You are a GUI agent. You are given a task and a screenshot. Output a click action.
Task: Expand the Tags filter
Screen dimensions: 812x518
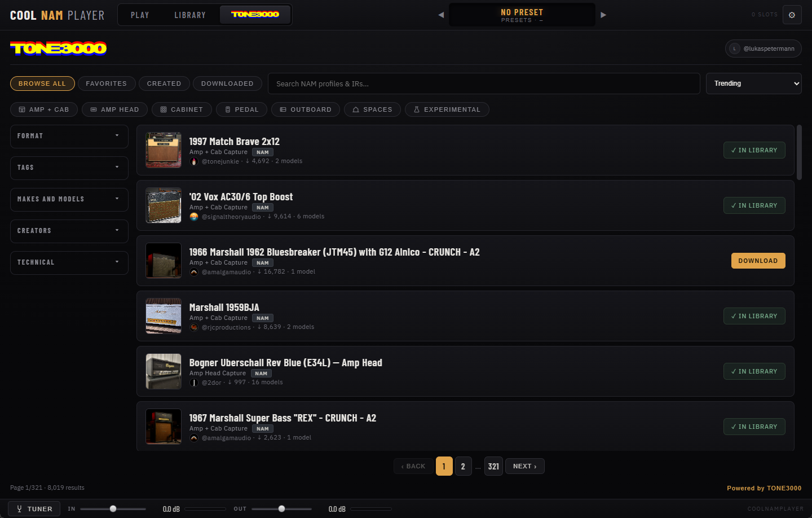click(69, 168)
